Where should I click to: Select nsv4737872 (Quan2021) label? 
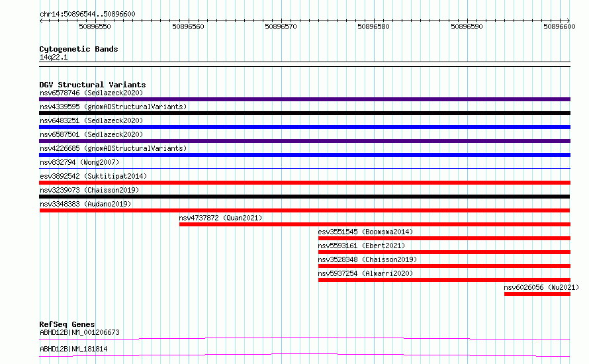coord(220,218)
